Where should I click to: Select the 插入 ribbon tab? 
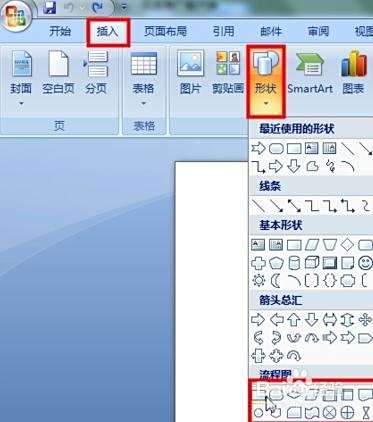pyautogui.click(x=107, y=32)
